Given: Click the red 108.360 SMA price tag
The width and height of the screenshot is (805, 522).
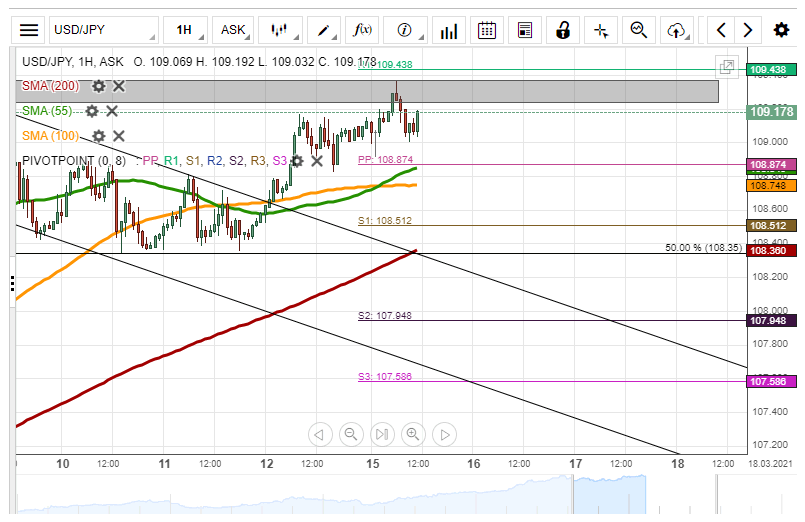Looking at the screenshot, I should pos(771,250).
